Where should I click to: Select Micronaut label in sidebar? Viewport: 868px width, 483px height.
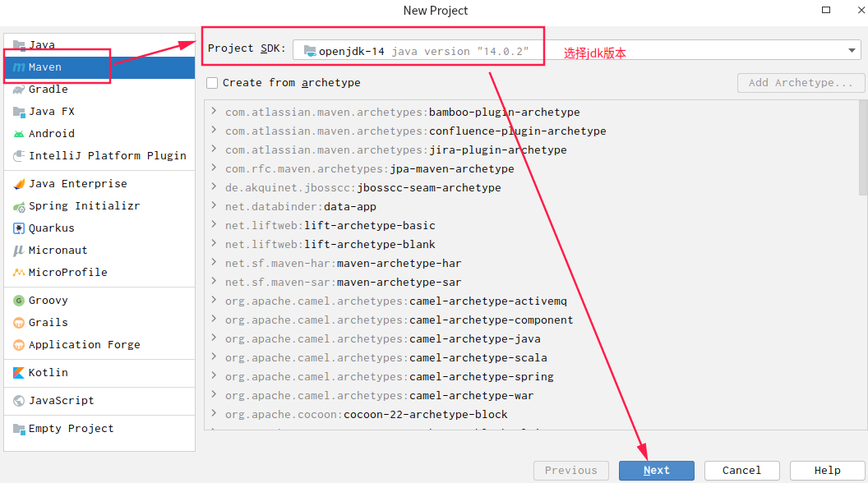pyautogui.click(x=58, y=250)
